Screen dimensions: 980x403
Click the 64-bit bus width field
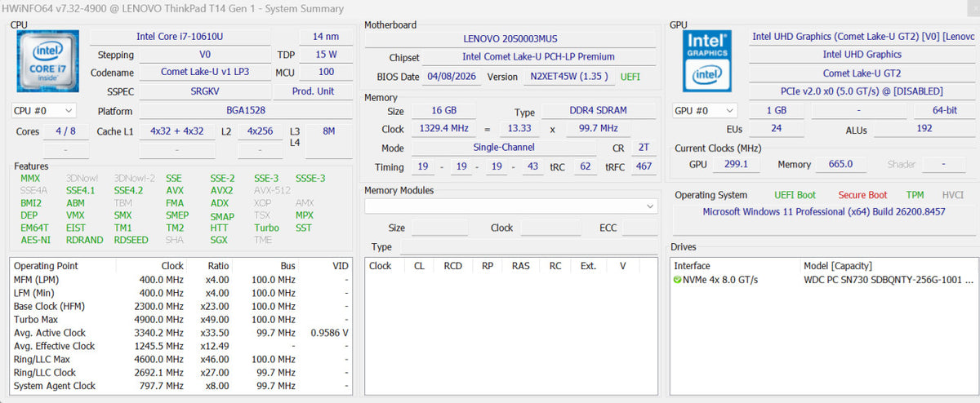(945, 110)
